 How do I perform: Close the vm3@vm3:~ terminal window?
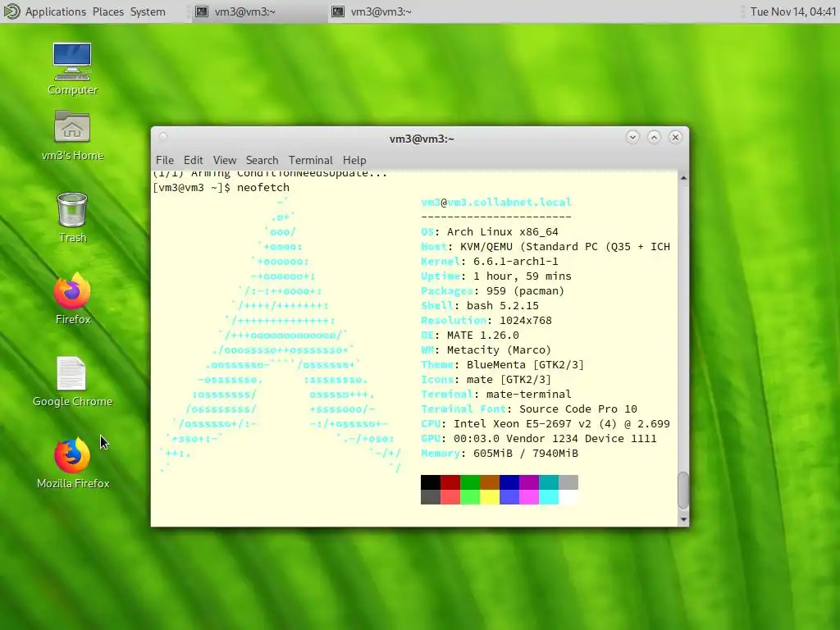pyautogui.click(x=676, y=137)
